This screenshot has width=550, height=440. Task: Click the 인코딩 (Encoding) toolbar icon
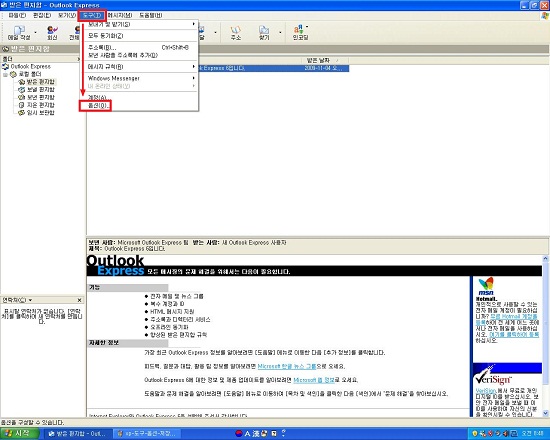pos(300,33)
